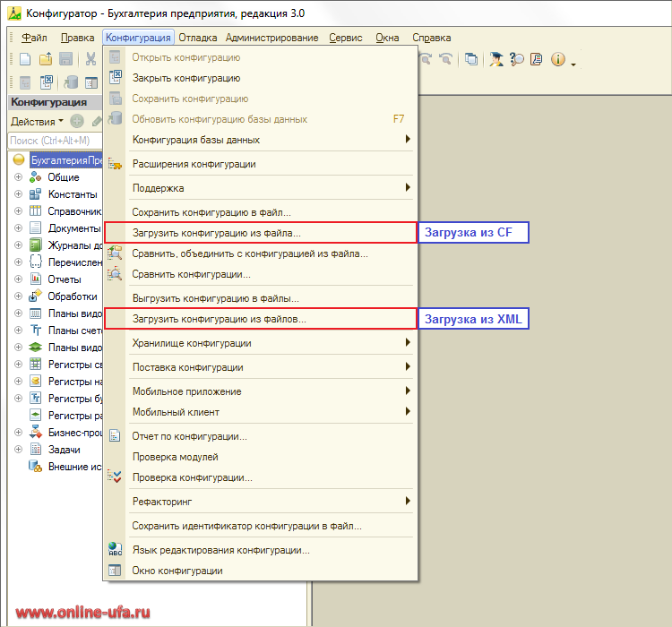
Task: Click the green add button in Actions bar
Action: 77,121
